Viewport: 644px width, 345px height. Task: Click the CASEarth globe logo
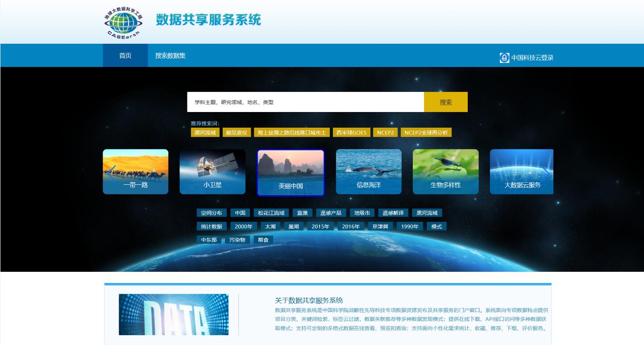(124, 22)
